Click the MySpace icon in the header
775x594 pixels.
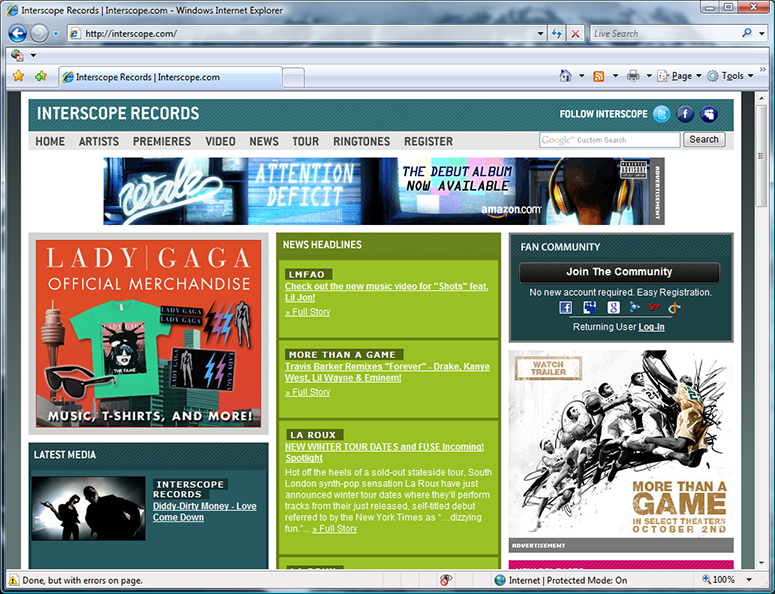(709, 114)
